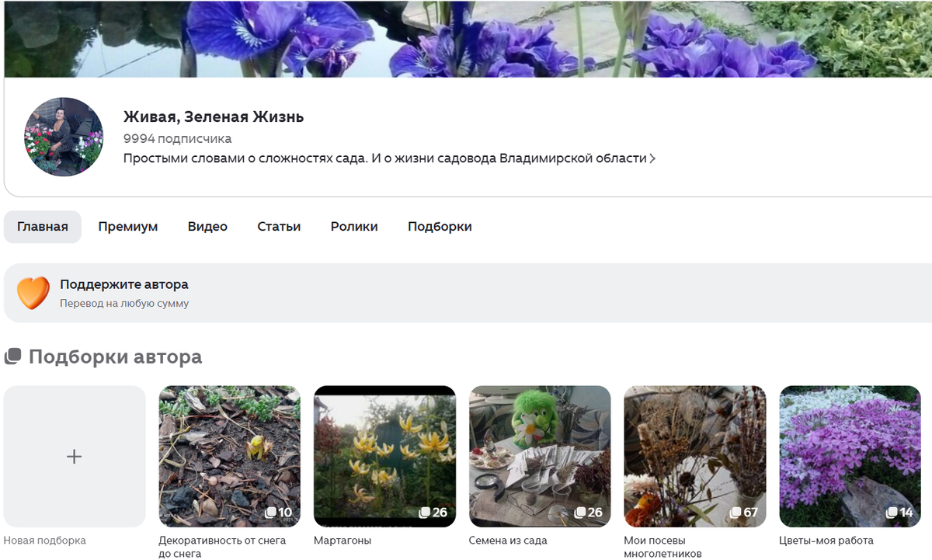Switch to the Главная tab
The image size is (932, 560).
point(43,227)
